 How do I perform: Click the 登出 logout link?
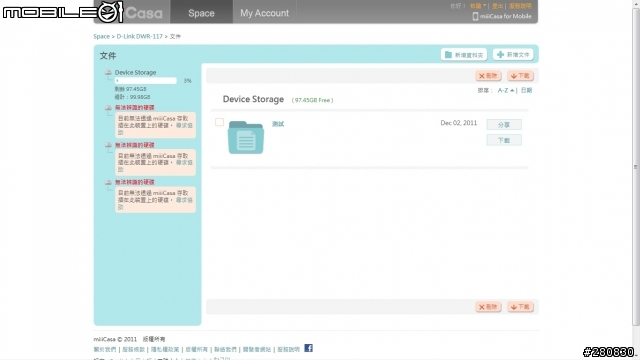coord(498,6)
